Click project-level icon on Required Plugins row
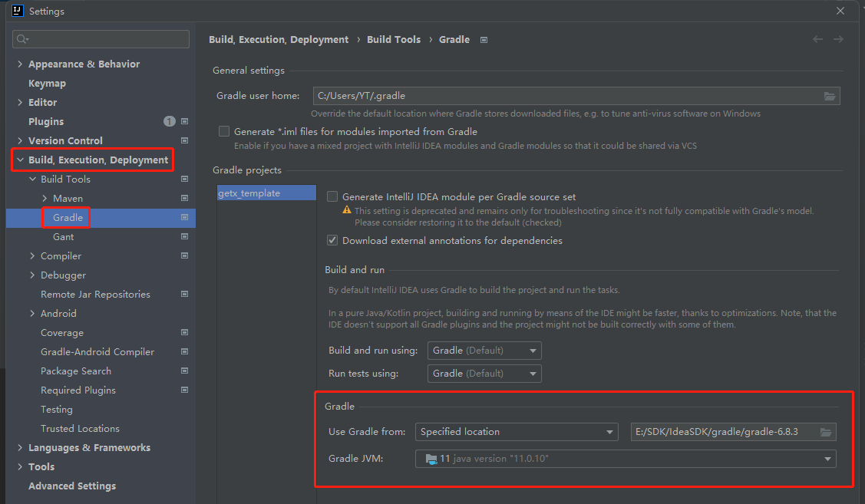 click(185, 390)
